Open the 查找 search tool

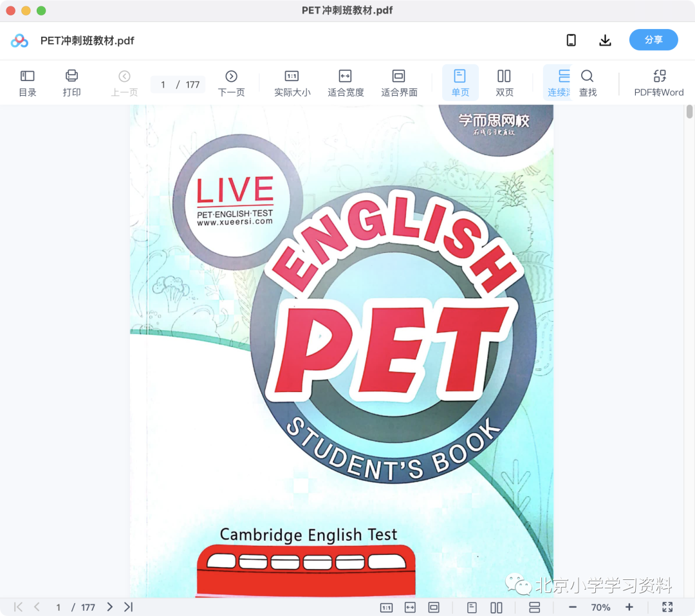pyautogui.click(x=588, y=83)
